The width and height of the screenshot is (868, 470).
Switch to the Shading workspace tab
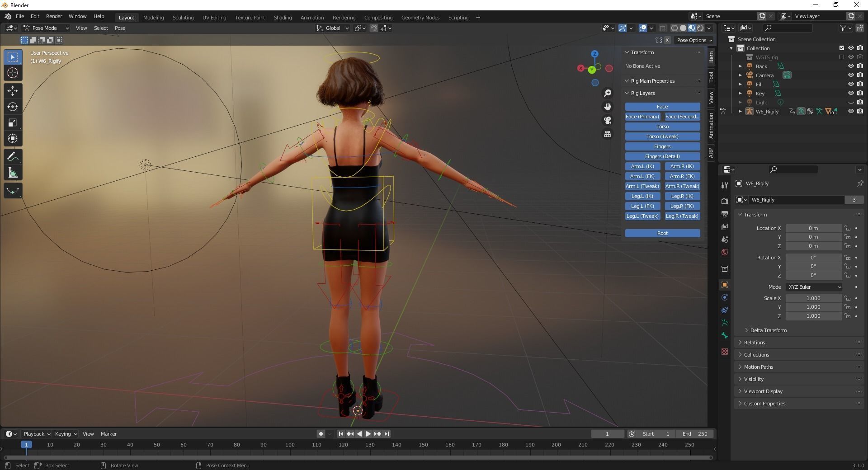click(x=283, y=18)
